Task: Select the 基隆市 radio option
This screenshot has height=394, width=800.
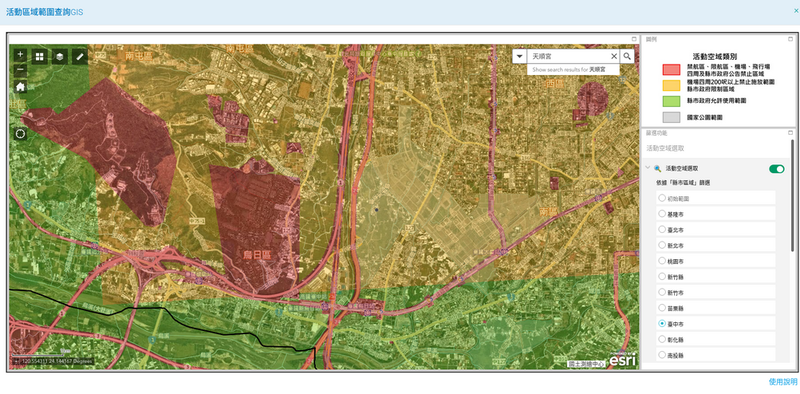Action: coord(662,214)
